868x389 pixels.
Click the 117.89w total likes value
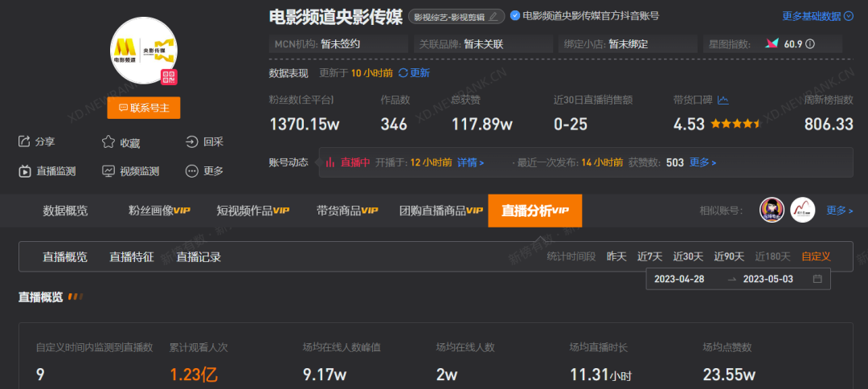pyautogui.click(x=482, y=125)
